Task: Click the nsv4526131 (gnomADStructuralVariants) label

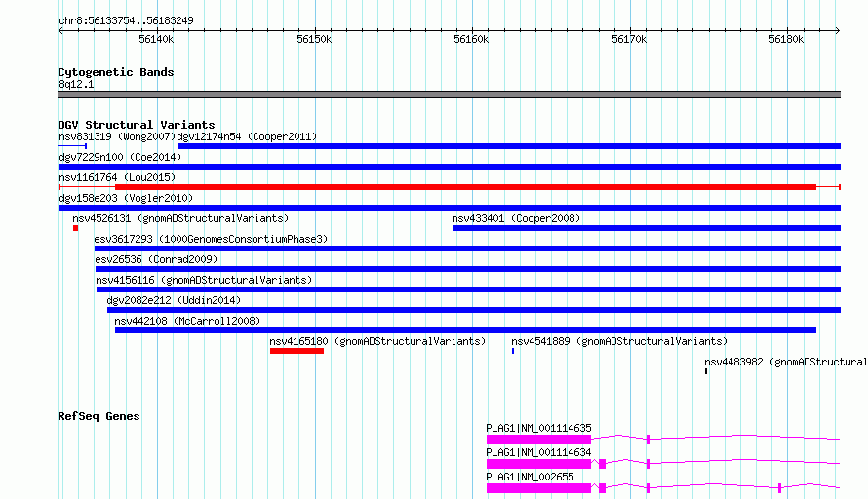Action: (180, 218)
